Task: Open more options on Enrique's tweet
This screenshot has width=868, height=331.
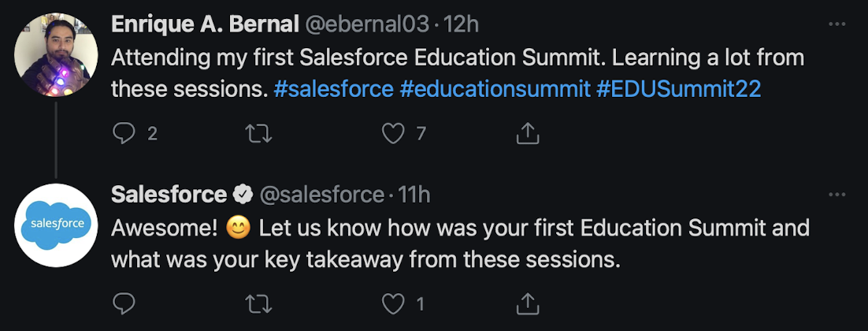Action: click(x=836, y=24)
